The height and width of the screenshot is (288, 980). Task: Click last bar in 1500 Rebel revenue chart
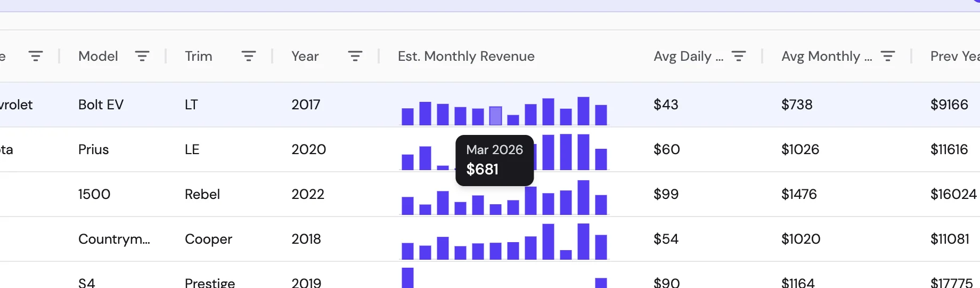tap(601, 205)
